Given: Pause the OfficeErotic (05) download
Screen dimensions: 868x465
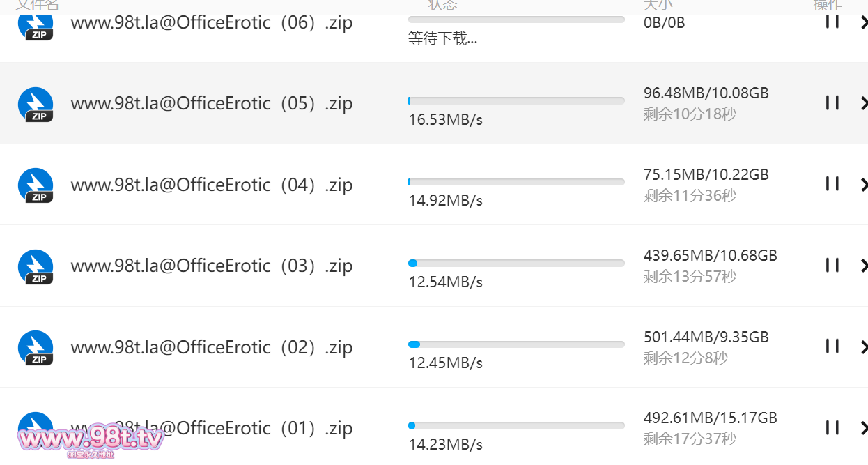Looking at the screenshot, I should 832,103.
